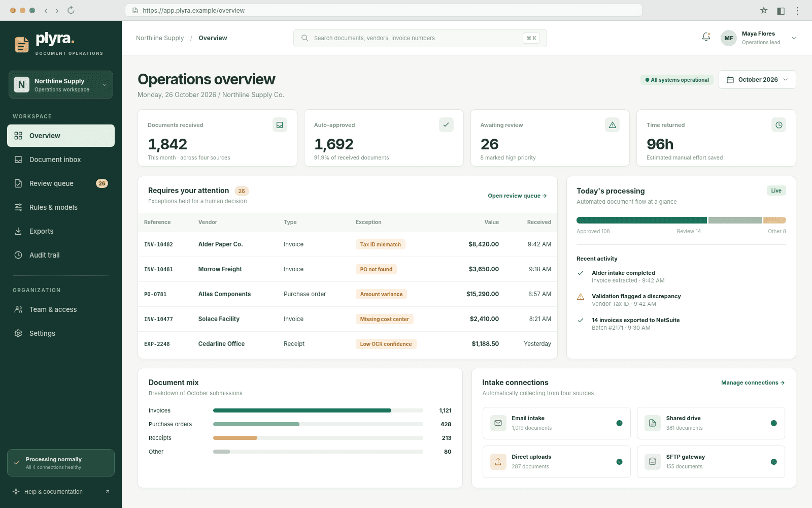Toggle browser sidebar panel icon
The height and width of the screenshot is (508, 812).
tap(781, 10)
